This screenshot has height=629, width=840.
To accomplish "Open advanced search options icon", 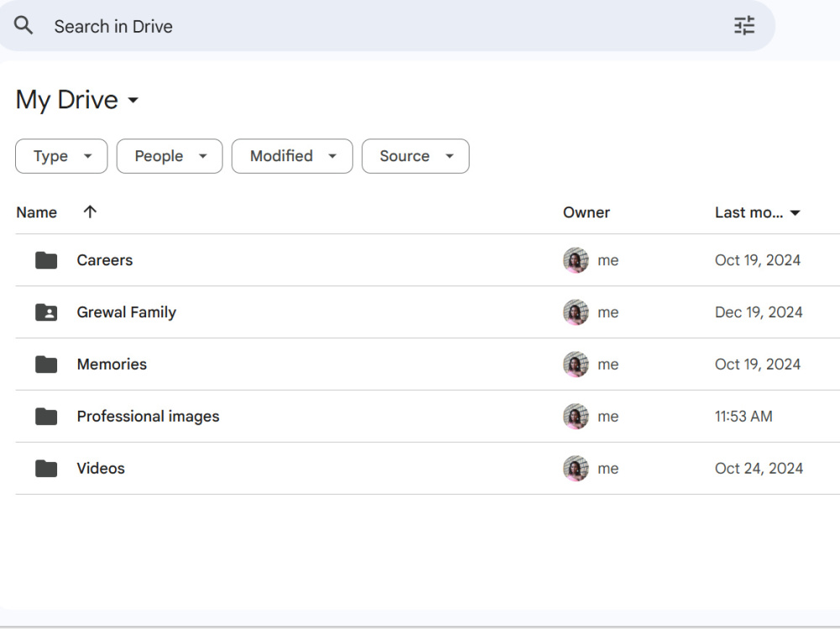I will (x=744, y=26).
